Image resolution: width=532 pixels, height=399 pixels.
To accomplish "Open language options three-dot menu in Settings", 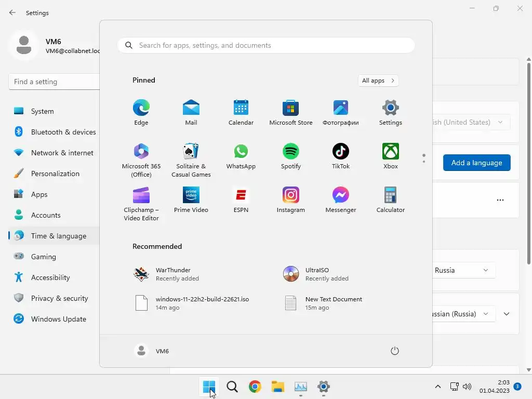I will click(500, 200).
